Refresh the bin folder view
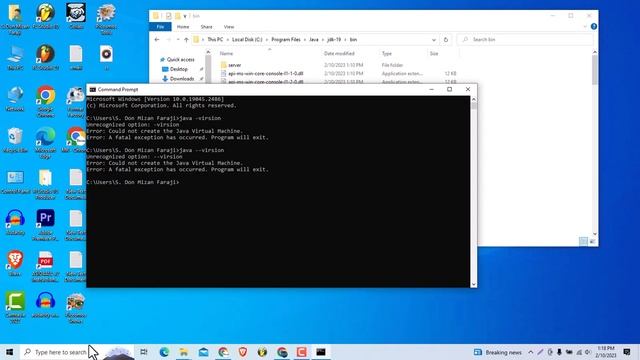This screenshot has height=360, width=640. (446, 40)
